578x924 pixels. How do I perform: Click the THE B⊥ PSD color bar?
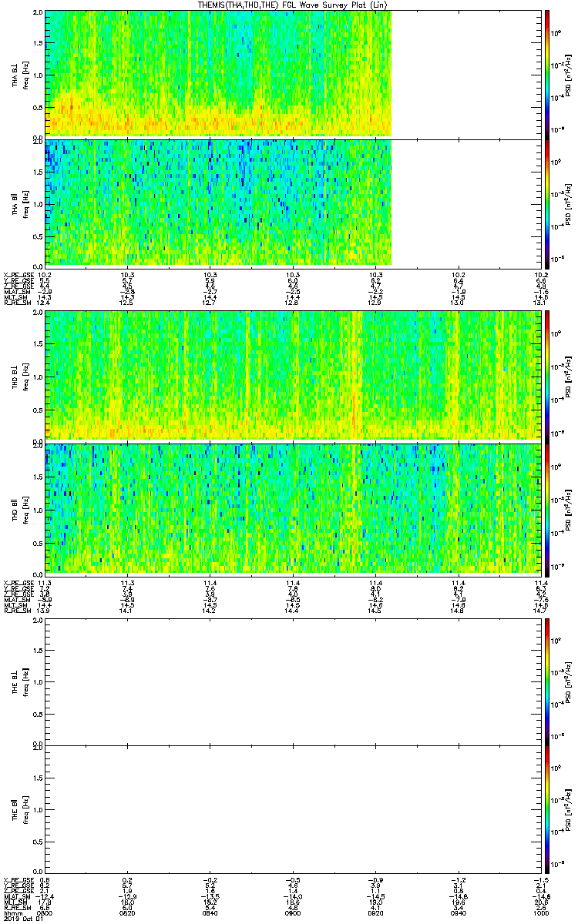pyautogui.click(x=546, y=681)
